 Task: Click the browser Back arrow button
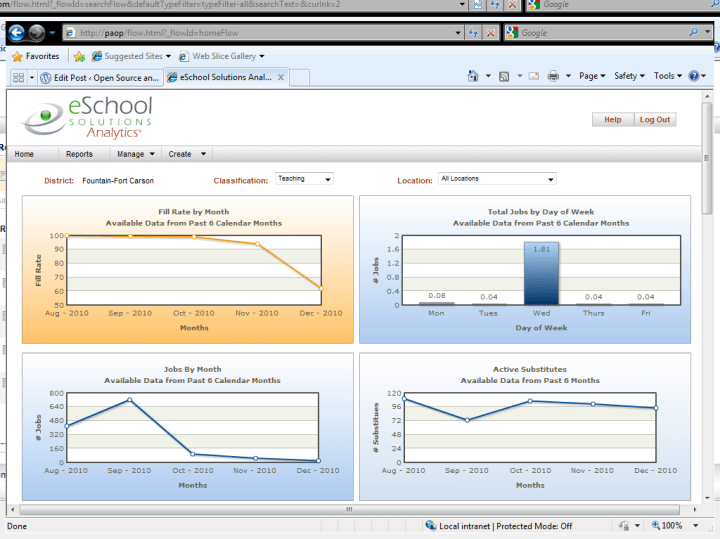19,33
